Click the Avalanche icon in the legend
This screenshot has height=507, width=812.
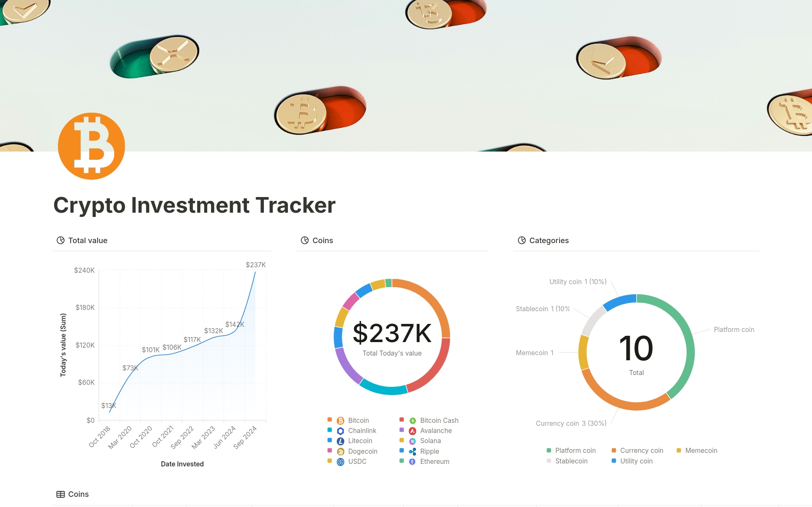click(412, 430)
